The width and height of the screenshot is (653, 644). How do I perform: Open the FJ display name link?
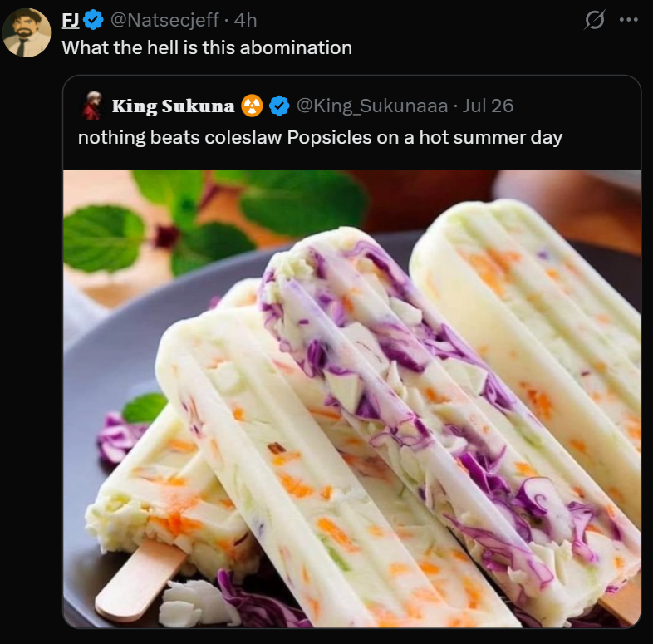71,20
